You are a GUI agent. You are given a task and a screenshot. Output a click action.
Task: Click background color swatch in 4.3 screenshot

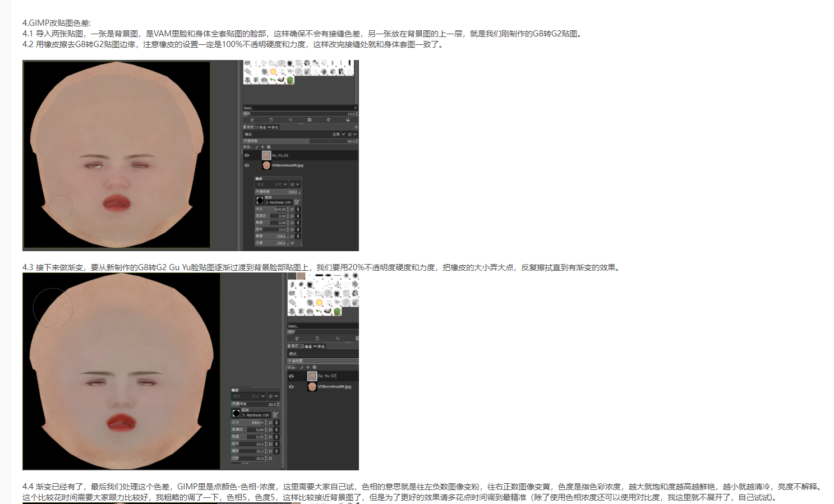(x=301, y=276)
